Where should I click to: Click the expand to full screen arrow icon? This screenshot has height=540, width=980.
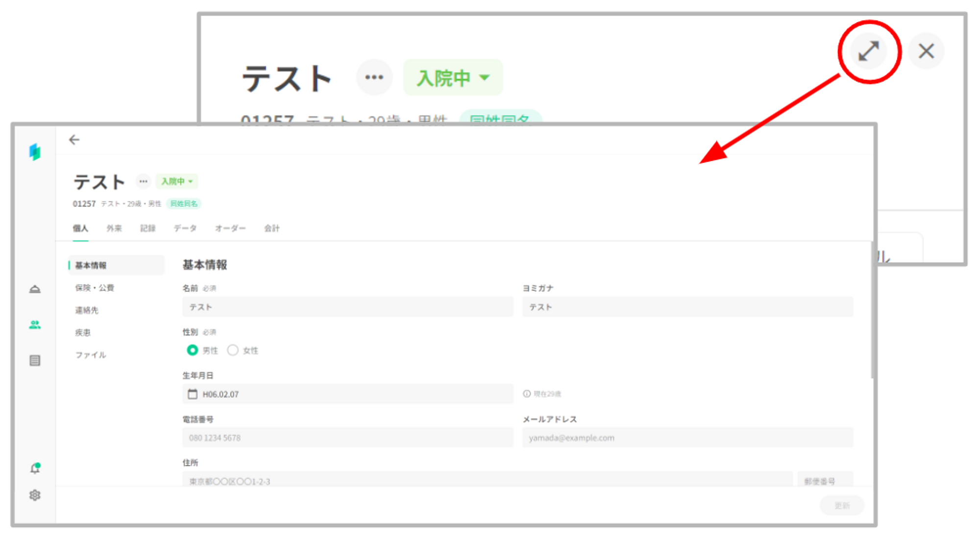pyautogui.click(x=869, y=51)
